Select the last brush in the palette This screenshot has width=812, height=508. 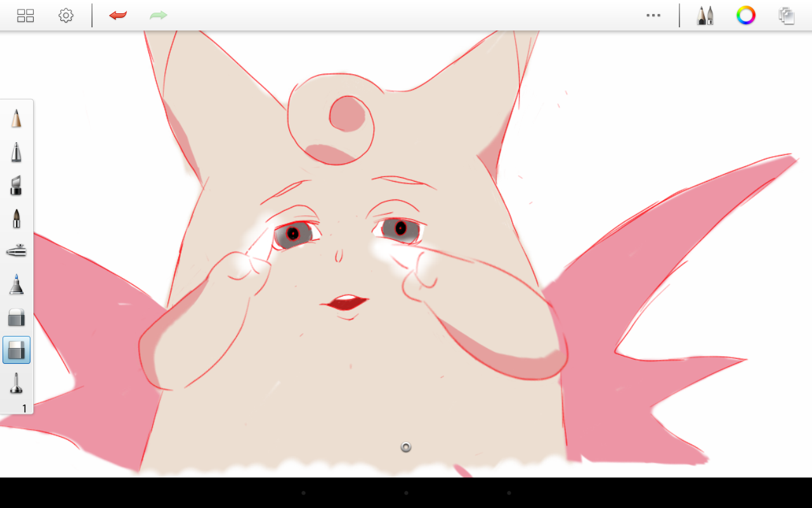pos(16,383)
